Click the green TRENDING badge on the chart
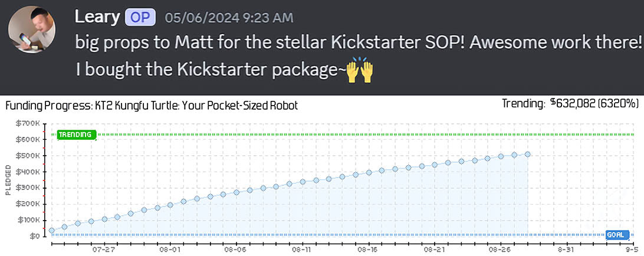This screenshot has width=644, height=256. (75, 134)
